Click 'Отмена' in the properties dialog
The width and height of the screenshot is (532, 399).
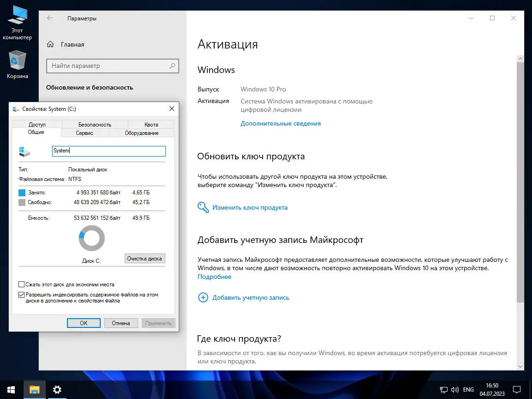[121, 323]
